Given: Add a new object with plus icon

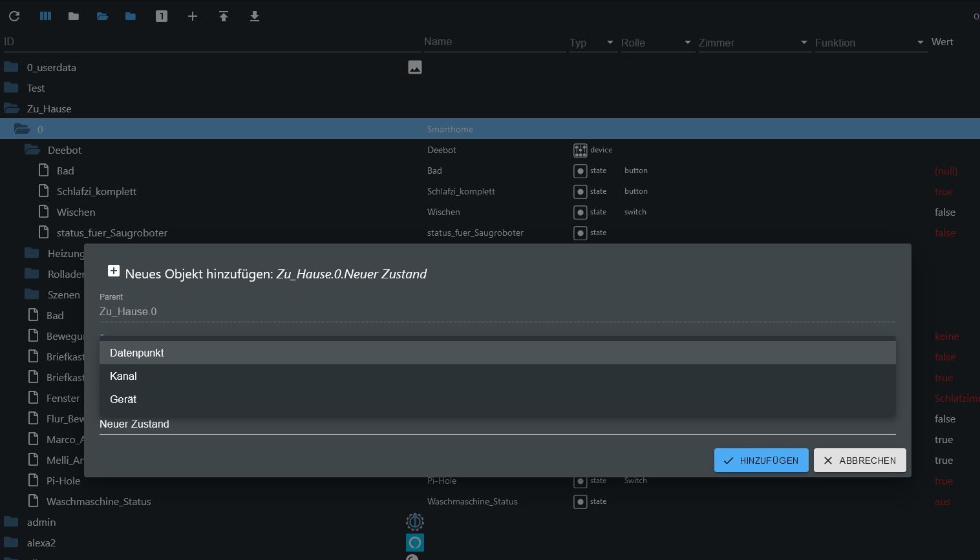Looking at the screenshot, I should (193, 16).
